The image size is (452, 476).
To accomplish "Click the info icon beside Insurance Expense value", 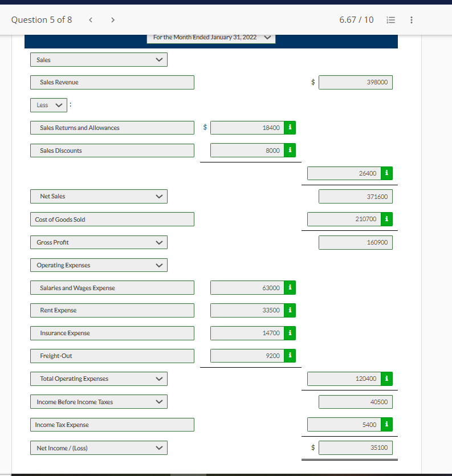I will [x=290, y=333].
